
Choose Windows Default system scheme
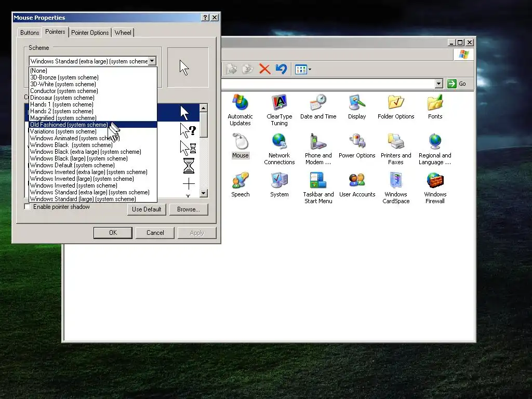pos(92,165)
